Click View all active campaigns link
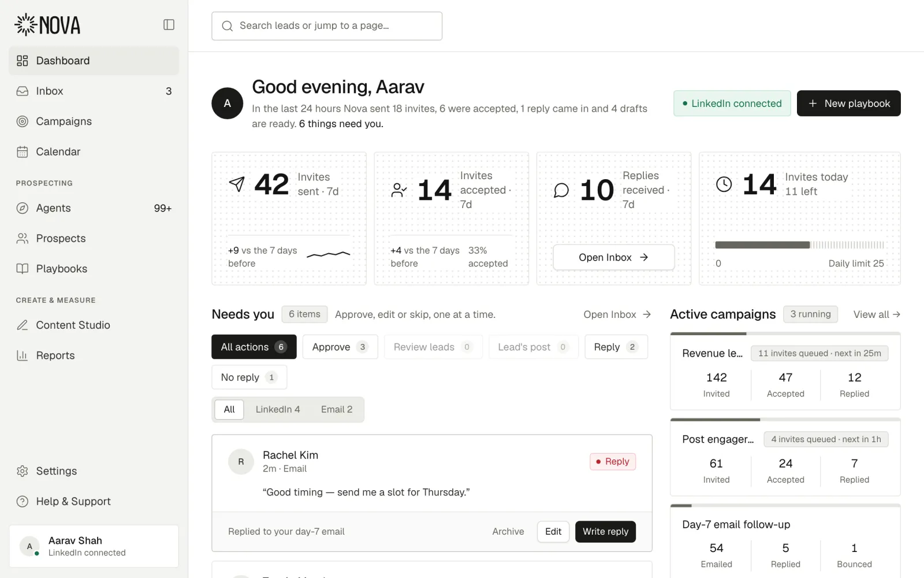The height and width of the screenshot is (578, 924). pyautogui.click(x=877, y=314)
